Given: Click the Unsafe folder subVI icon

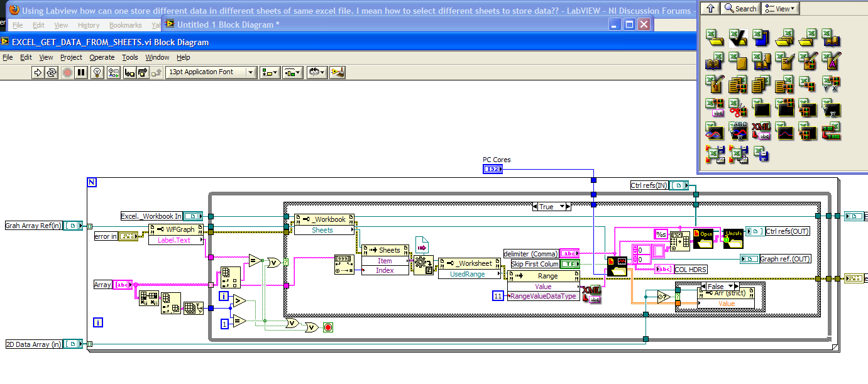Looking at the screenshot, I should (x=733, y=239).
